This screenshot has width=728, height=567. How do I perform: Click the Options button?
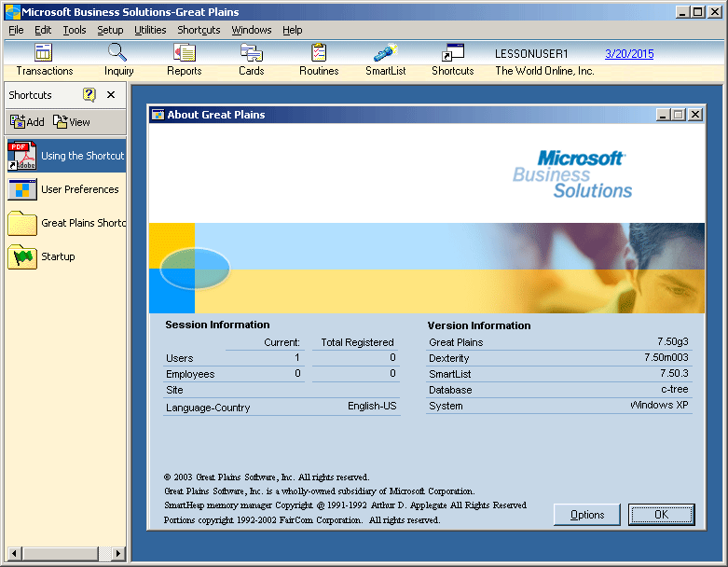[x=587, y=515]
